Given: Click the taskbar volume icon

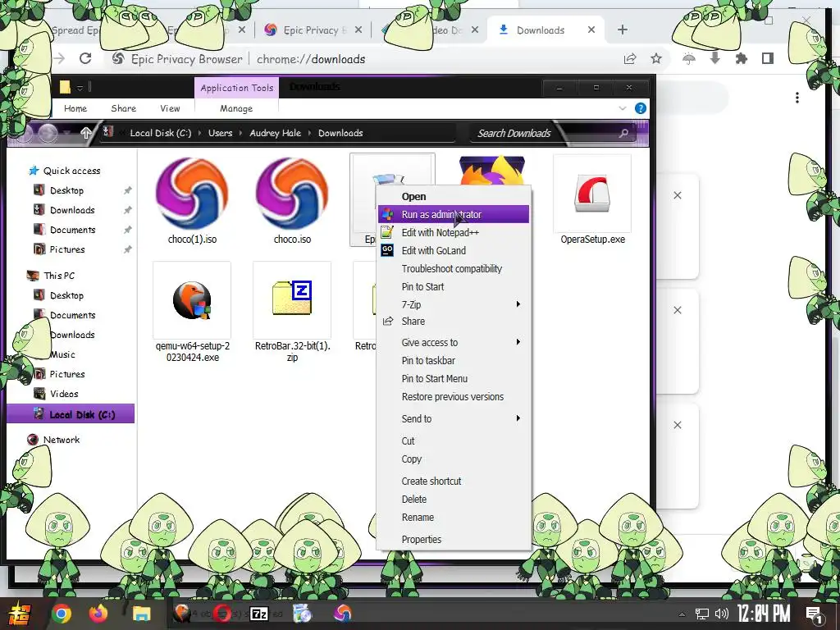Looking at the screenshot, I should pyautogui.click(x=722, y=614).
